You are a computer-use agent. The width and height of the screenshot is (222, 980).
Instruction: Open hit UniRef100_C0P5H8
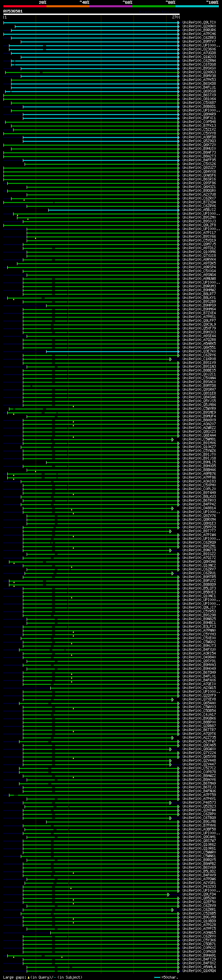[199, 122]
